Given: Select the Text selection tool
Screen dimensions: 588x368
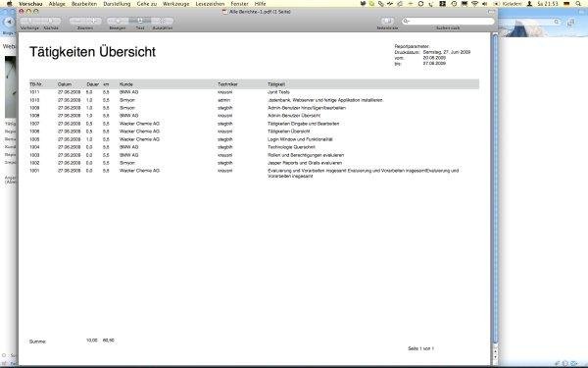Looking at the screenshot, I should click(x=140, y=21).
